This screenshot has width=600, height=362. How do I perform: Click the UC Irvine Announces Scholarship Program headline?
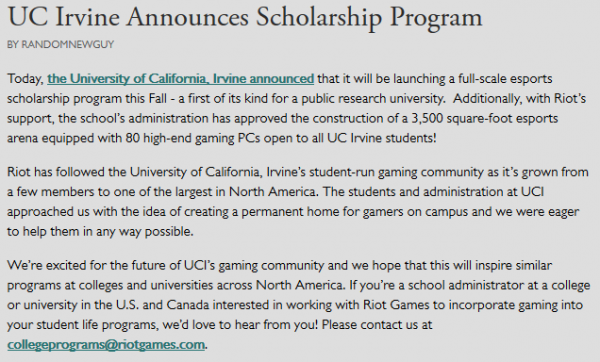click(x=245, y=18)
